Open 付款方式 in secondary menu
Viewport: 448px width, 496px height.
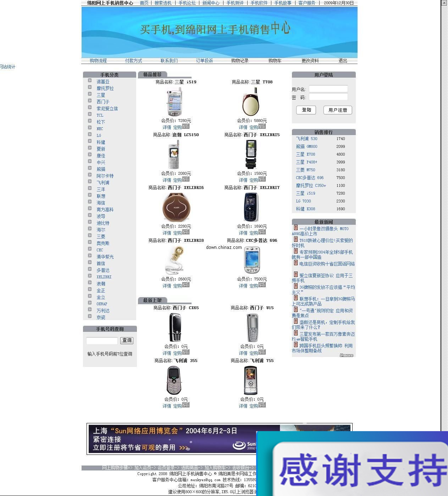[134, 61]
